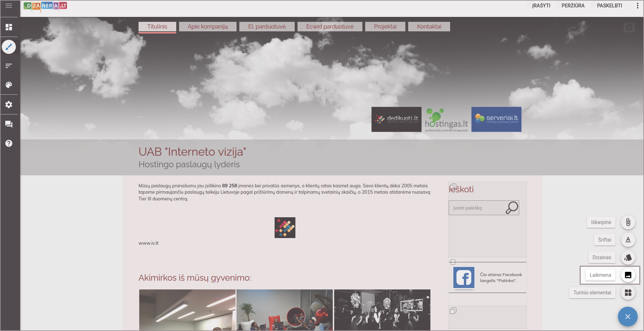The width and height of the screenshot is (644, 331).
Task: Close the floating action menu
Action: tap(627, 317)
